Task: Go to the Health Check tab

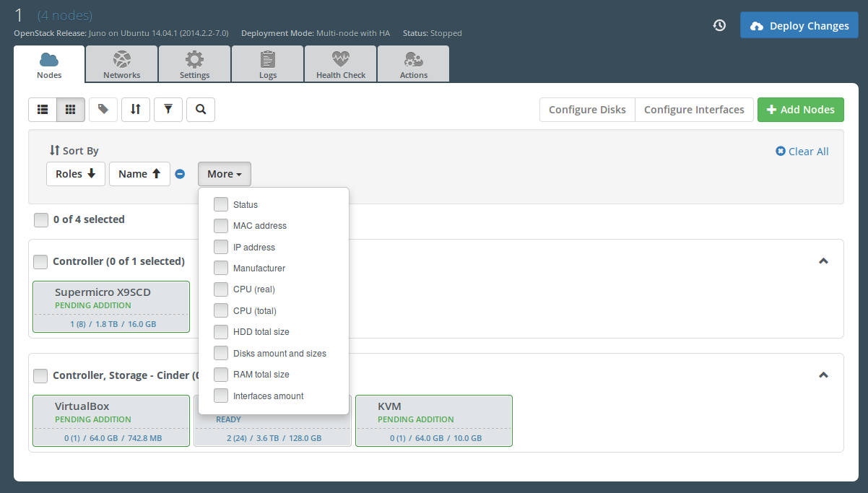Action: pyautogui.click(x=341, y=65)
